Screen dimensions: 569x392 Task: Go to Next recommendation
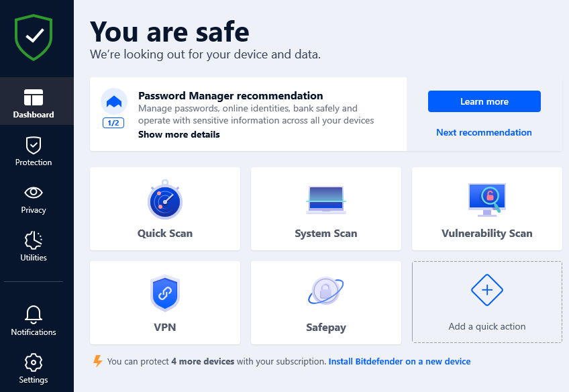pyautogui.click(x=484, y=132)
